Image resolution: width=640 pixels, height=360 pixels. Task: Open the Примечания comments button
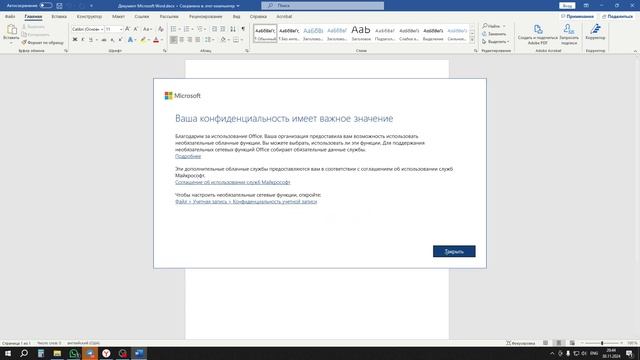coord(577,17)
